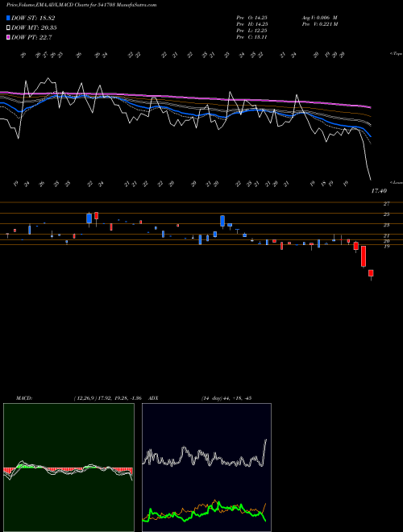This screenshot has width=403, height=532.
Task: Click the 'Pre V: 0.221 M' volume text
Action: pyautogui.click(x=319, y=24)
